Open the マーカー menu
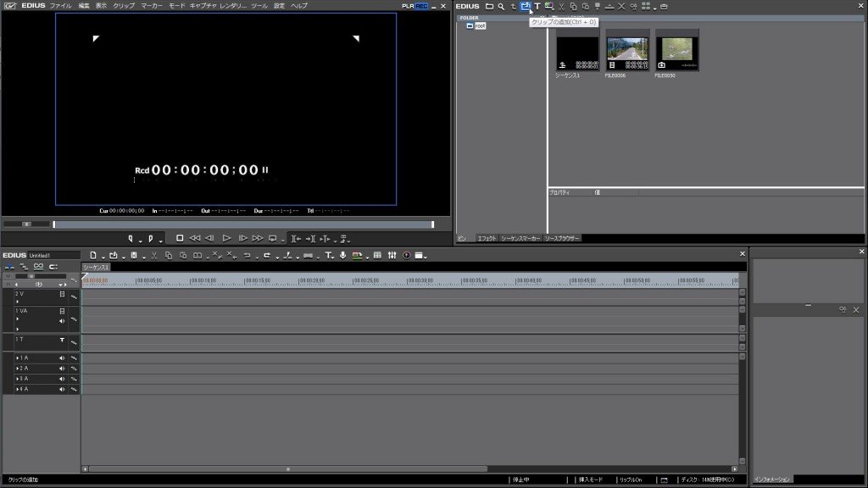 coord(152,6)
